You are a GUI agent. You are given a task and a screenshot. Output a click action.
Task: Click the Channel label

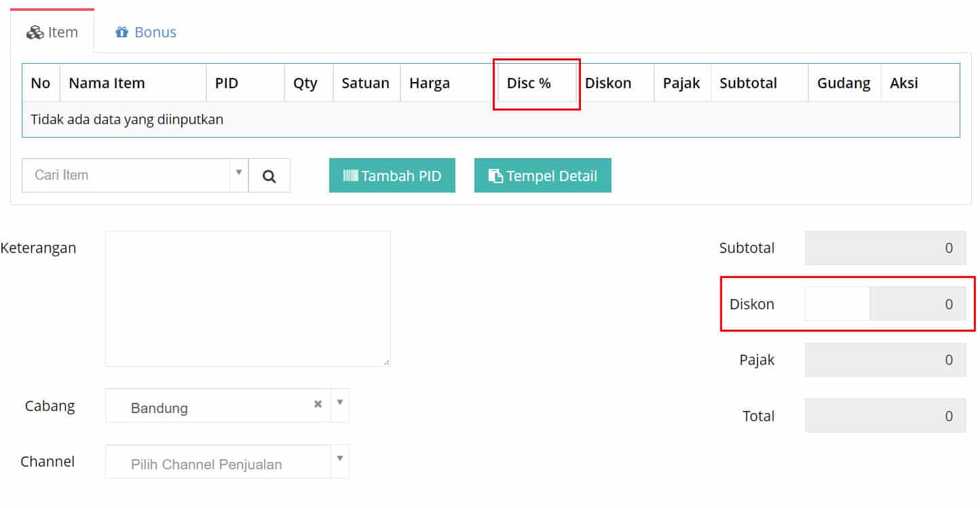[x=48, y=461]
